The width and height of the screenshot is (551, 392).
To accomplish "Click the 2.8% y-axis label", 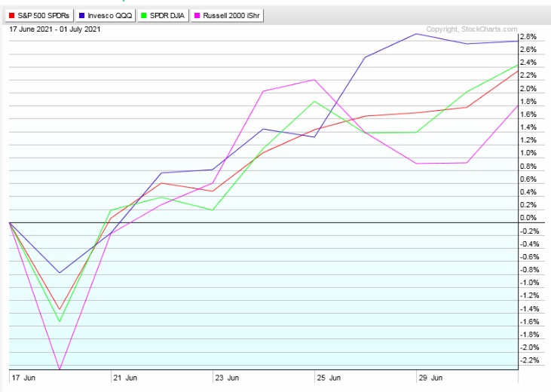I will 528,37.
